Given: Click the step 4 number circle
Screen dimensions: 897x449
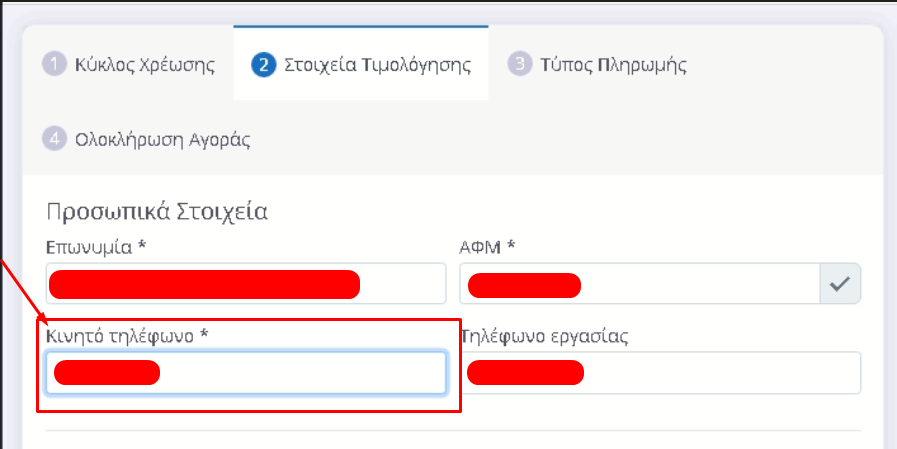Looking at the screenshot, I should [x=52, y=139].
